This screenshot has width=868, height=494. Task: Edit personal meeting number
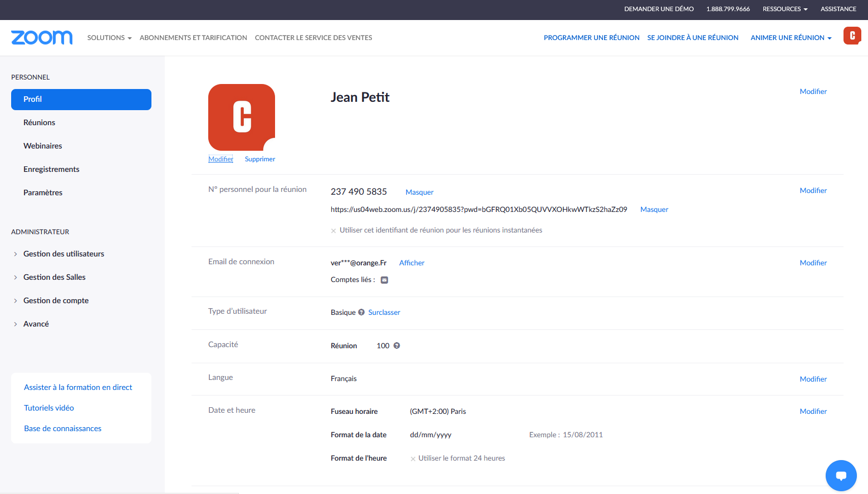pyautogui.click(x=813, y=191)
